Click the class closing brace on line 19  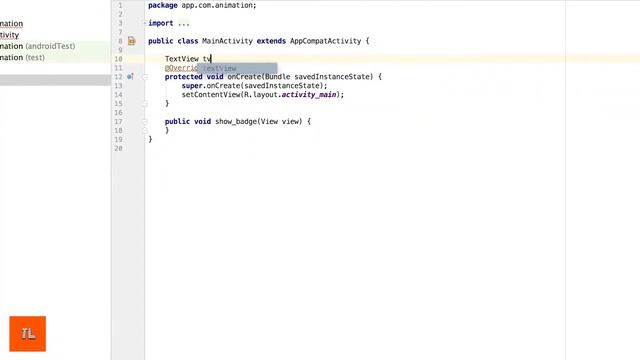click(150, 140)
